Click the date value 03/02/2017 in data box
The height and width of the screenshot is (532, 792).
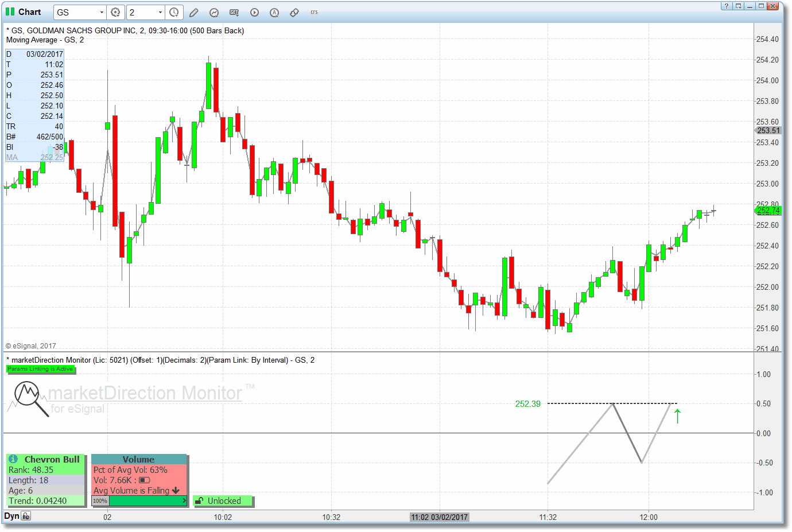(45, 54)
